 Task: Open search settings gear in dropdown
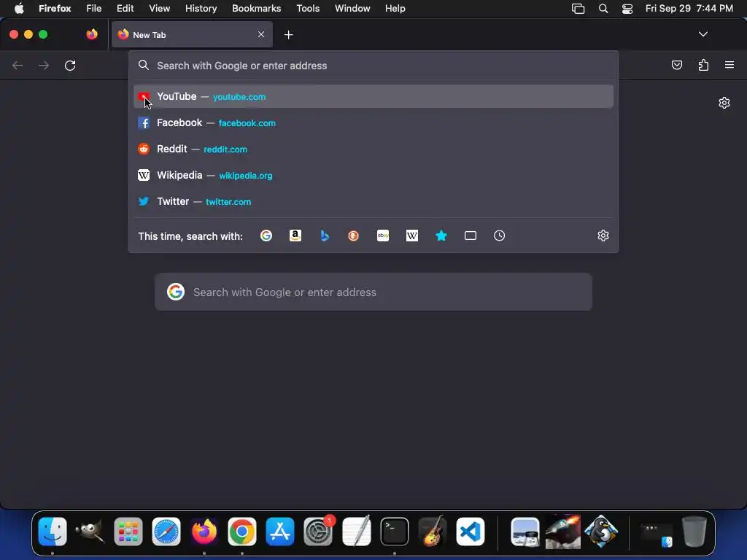click(x=603, y=236)
